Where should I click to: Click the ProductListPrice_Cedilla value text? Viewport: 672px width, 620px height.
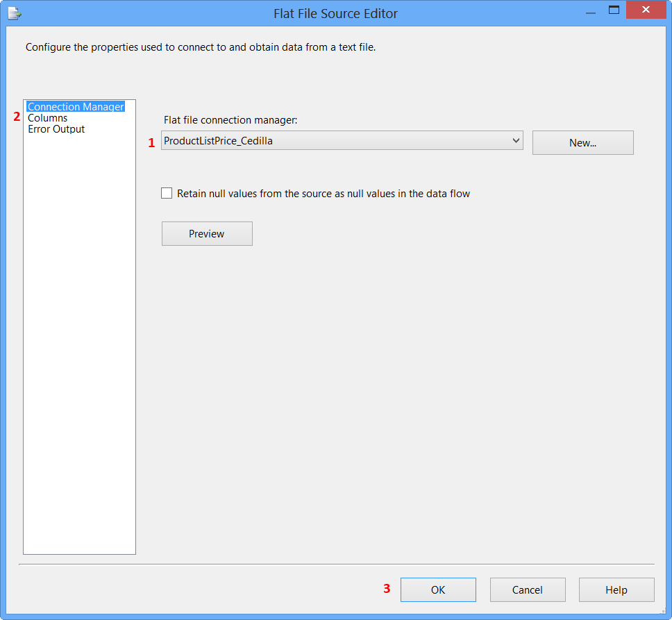click(218, 140)
